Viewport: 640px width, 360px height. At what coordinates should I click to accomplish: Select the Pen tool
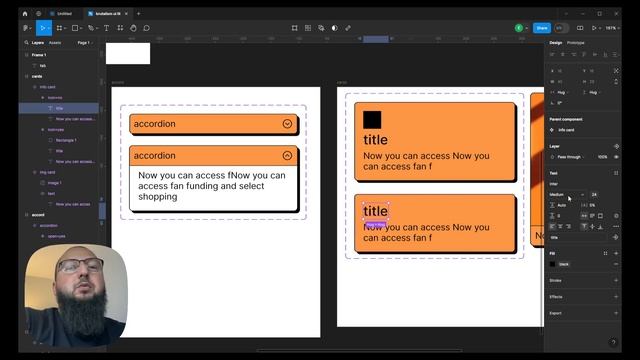tap(91, 28)
